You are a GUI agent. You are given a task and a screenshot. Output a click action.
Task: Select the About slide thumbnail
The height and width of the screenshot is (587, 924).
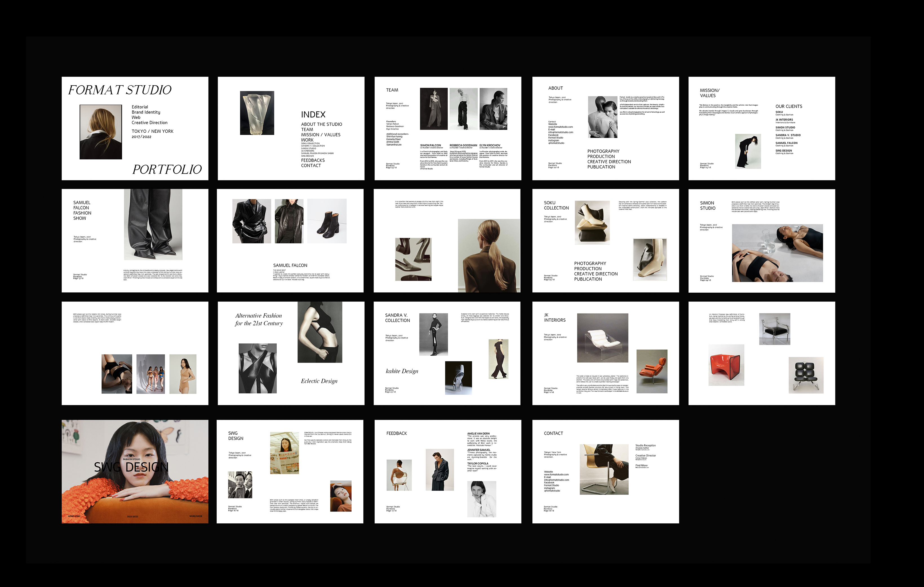(605, 128)
